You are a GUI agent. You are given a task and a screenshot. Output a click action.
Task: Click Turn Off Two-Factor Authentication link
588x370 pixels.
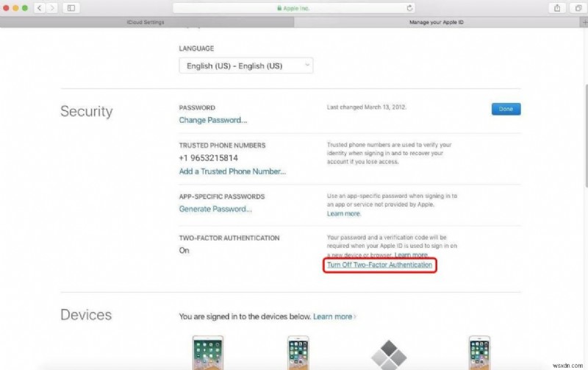coord(379,265)
